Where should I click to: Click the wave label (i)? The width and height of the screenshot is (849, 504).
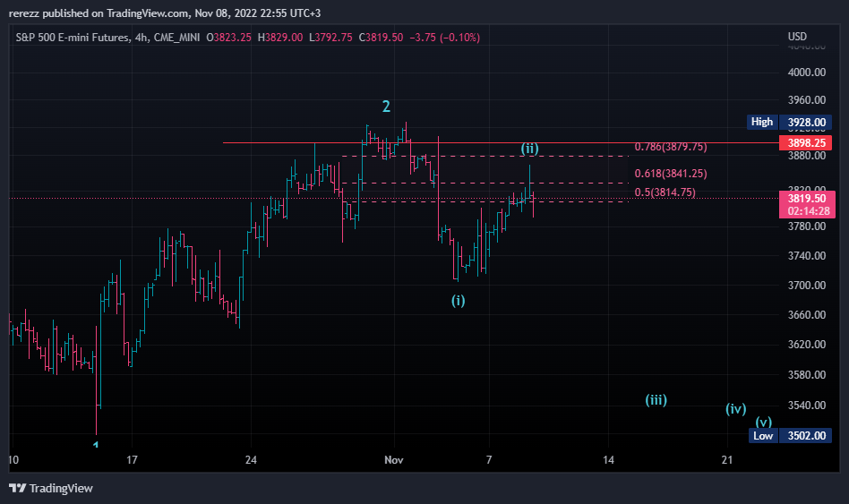pyautogui.click(x=458, y=301)
